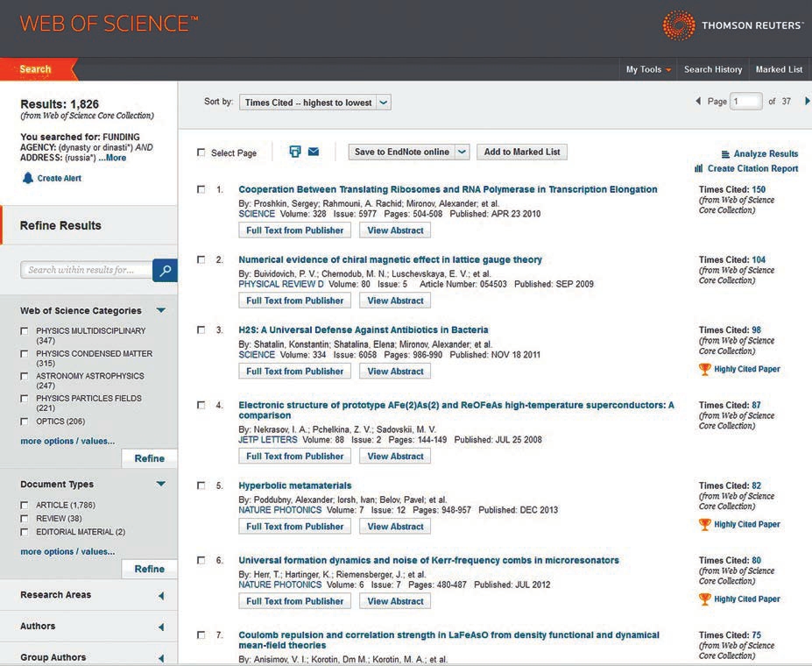Click Times Cited 150 count link
Screen dimensions: 812x666
tap(759, 189)
